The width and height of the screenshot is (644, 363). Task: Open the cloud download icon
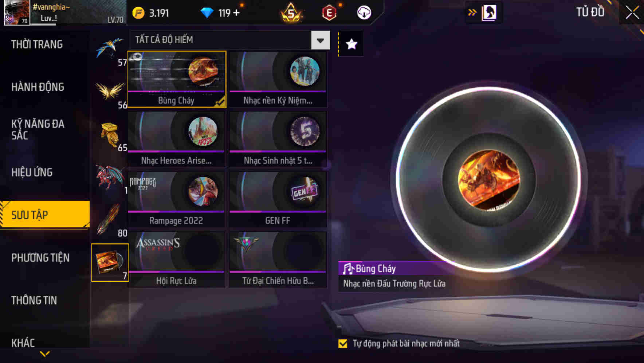[x=364, y=13]
